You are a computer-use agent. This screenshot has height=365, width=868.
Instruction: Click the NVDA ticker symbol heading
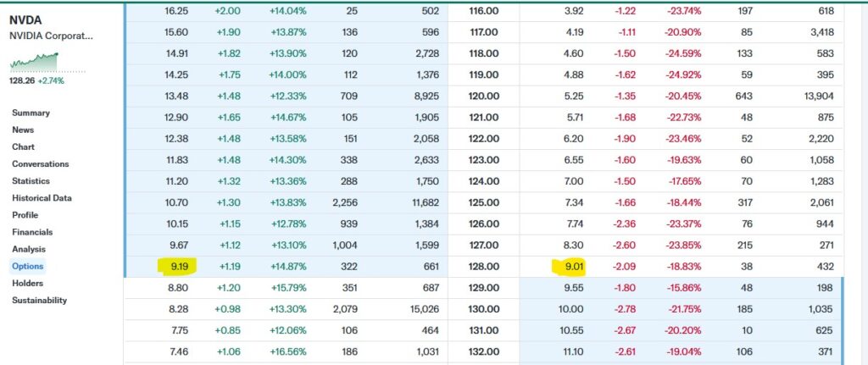click(x=25, y=19)
